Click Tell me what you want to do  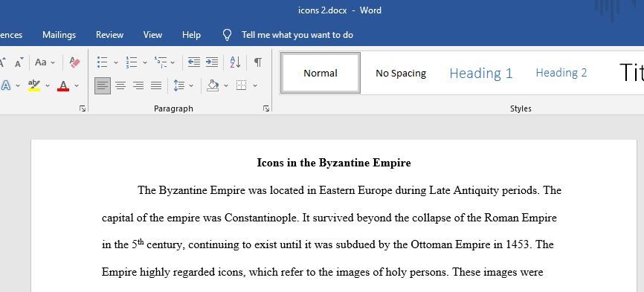(x=297, y=35)
